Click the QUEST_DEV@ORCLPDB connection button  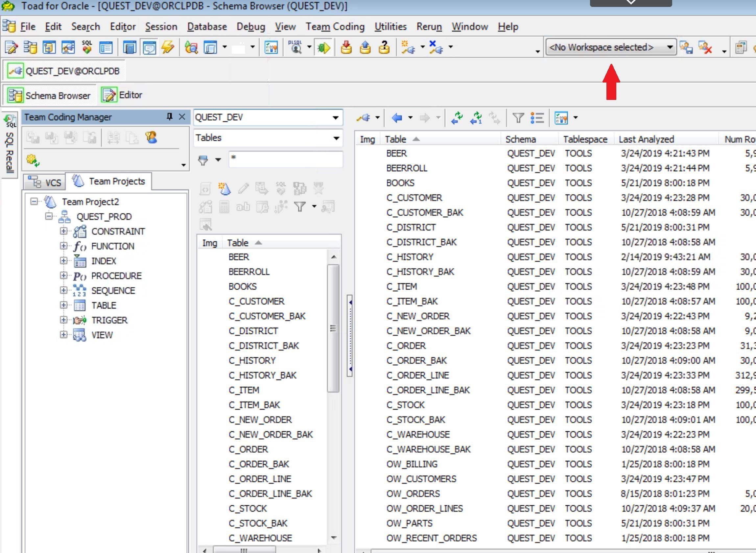pos(64,71)
